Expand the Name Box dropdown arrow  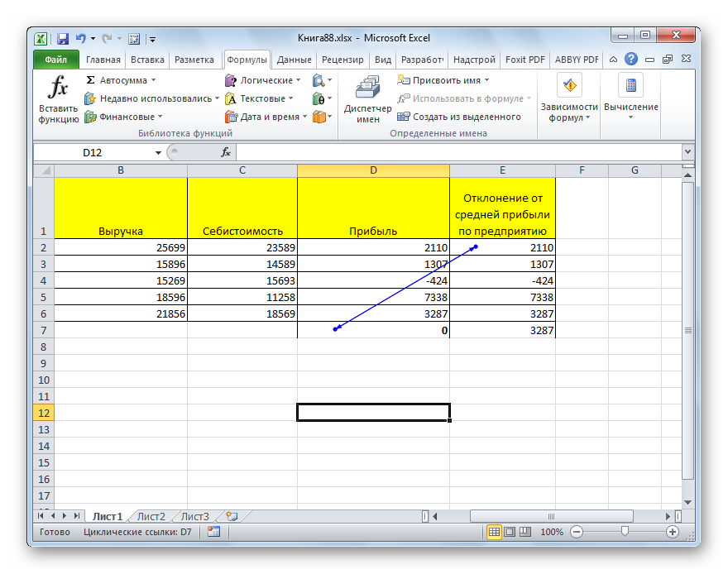[x=158, y=153]
